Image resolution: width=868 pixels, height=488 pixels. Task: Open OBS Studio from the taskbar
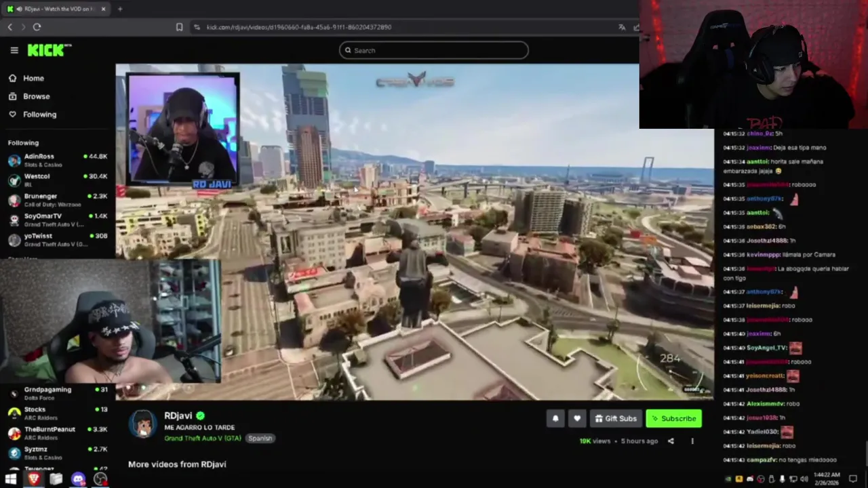pyautogui.click(x=100, y=479)
